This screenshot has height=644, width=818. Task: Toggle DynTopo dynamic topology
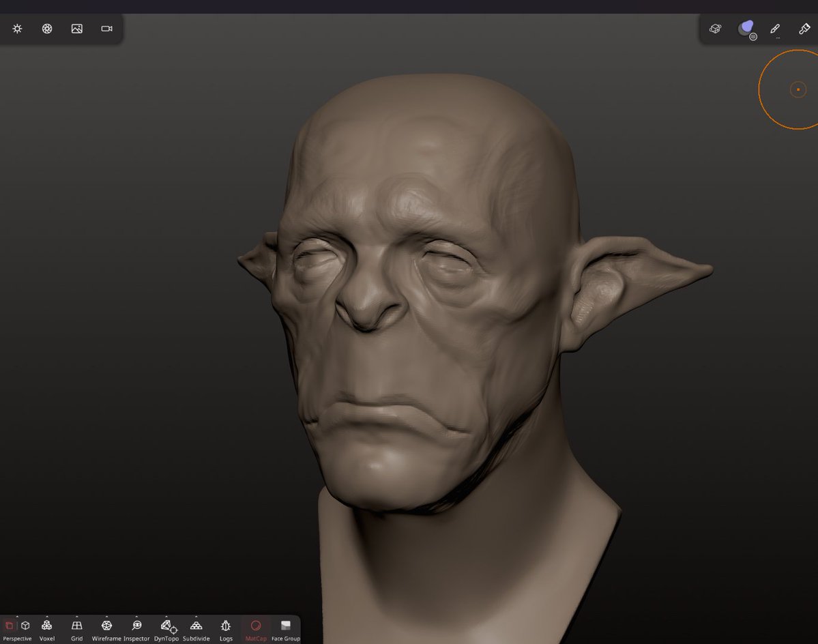pyautogui.click(x=166, y=630)
